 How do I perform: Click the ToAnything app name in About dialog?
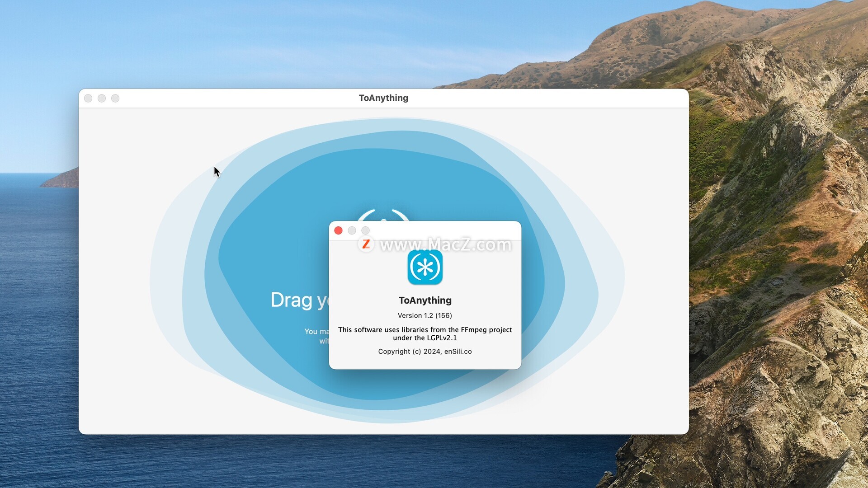pos(425,300)
